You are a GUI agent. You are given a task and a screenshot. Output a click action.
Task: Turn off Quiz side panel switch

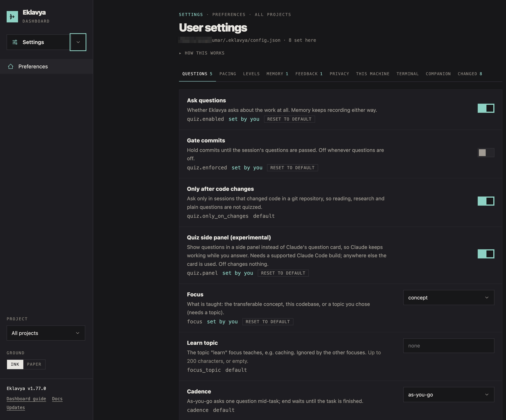[486, 254]
